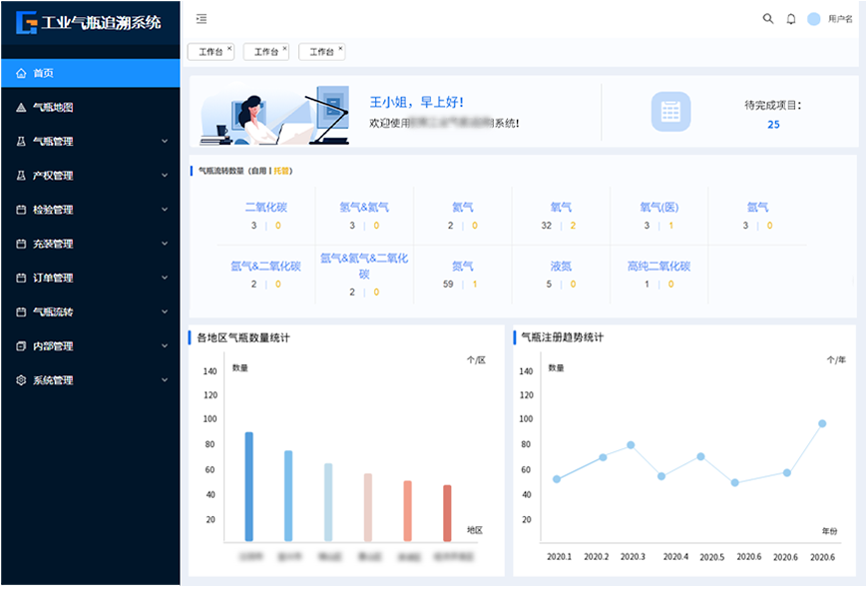Select 气瓶流转 in the sidebar menu
Screen dimensions: 868x589
click(53, 312)
